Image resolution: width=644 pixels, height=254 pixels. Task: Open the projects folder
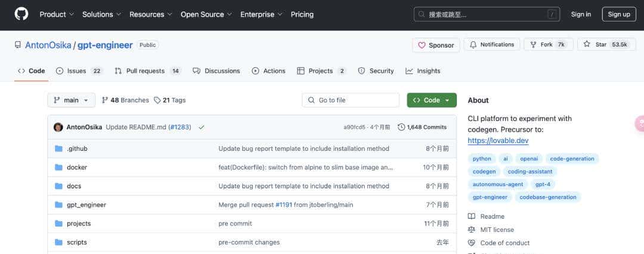79,224
